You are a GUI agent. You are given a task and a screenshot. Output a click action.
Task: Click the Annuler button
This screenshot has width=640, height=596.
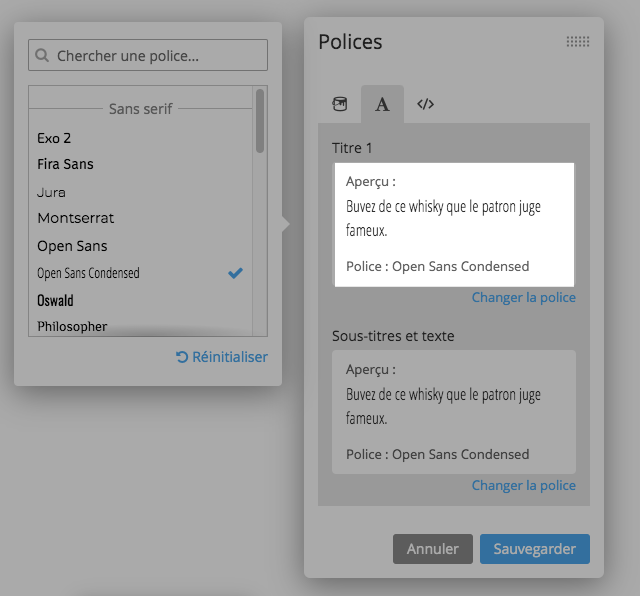tap(433, 549)
